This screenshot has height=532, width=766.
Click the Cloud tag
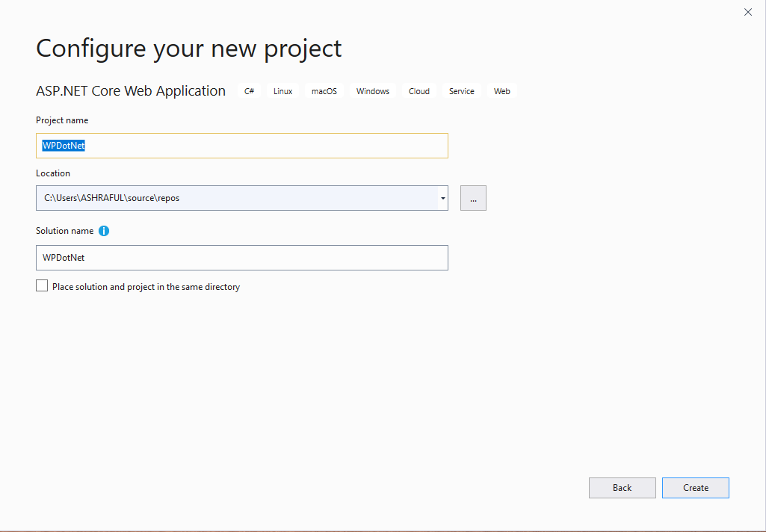click(x=419, y=91)
